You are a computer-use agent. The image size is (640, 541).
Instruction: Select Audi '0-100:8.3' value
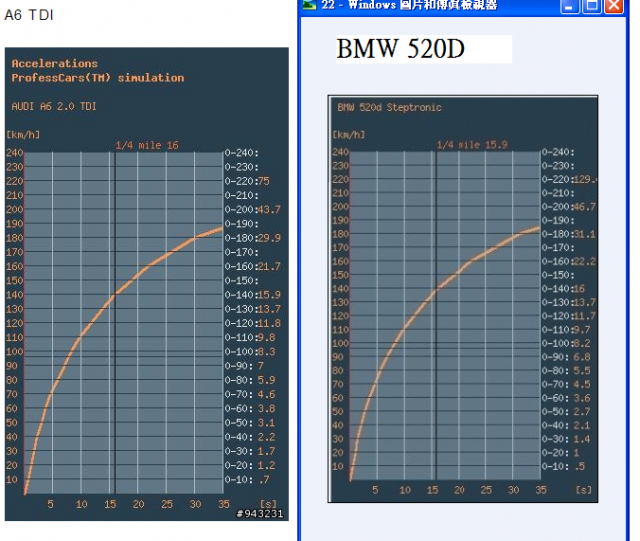[x=250, y=352]
